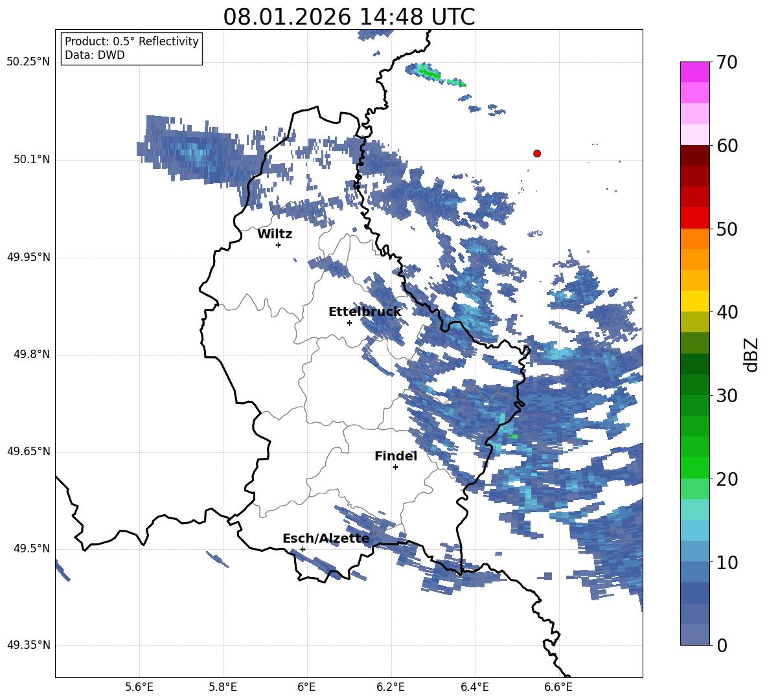The image size is (767, 700).
Task: Click the 60 colorbar tick label
Action: 727,146
